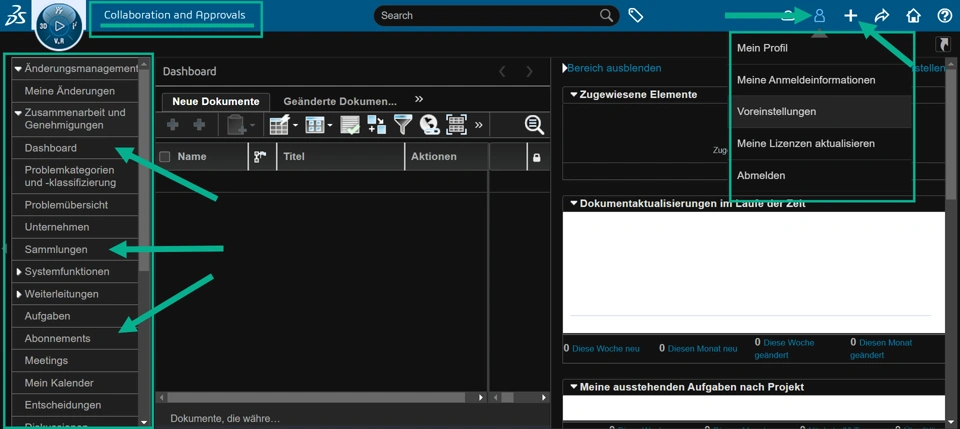The height and width of the screenshot is (429, 960).
Task: Check the select-all box beside Name
Action: click(165, 157)
